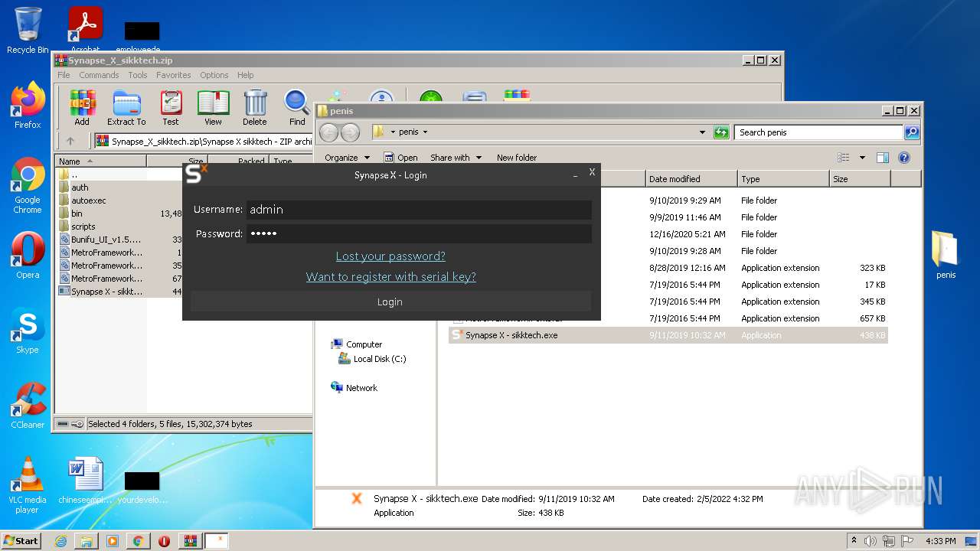This screenshot has height=551, width=980.
Task: Click Explorer back navigation button
Action: pos(328,132)
